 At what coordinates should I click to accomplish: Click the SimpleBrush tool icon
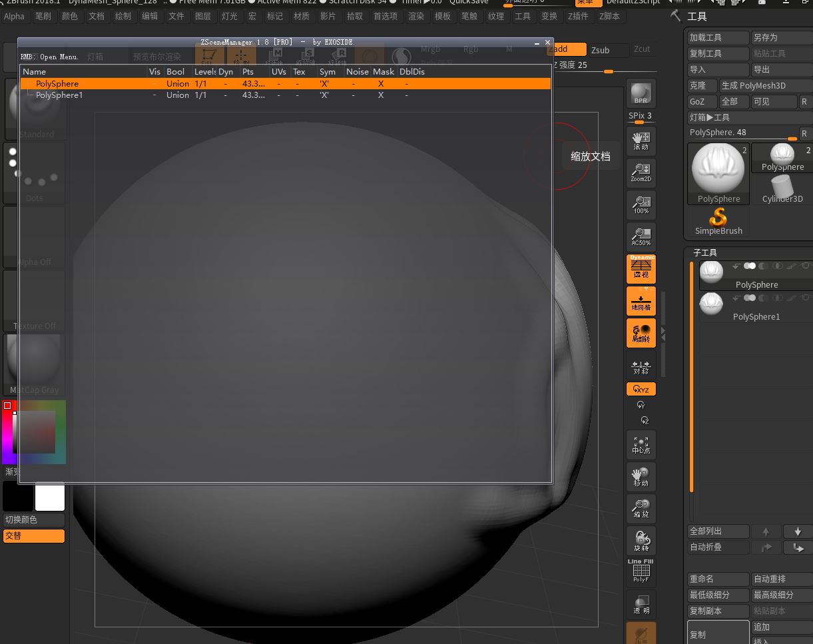(718, 221)
